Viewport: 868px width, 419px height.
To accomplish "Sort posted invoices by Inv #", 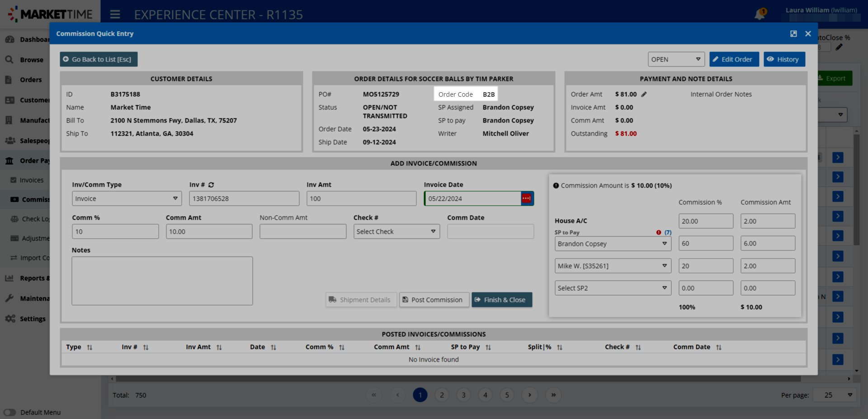I will pos(146,347).
